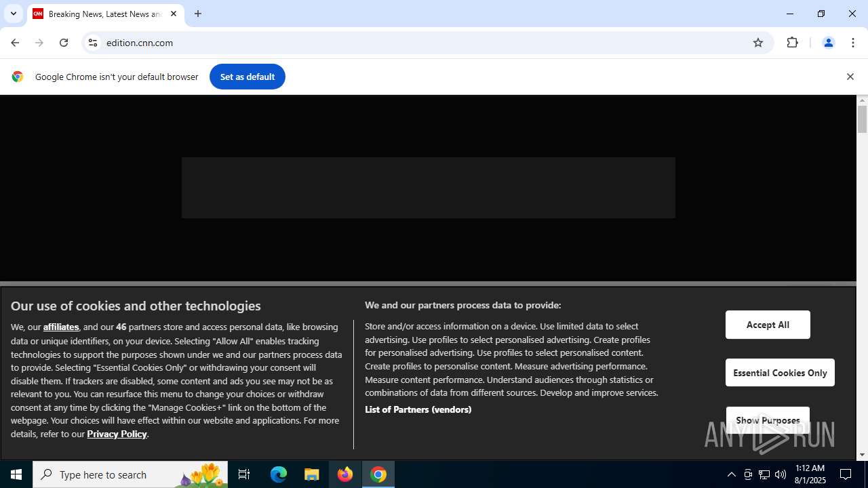Bookmark this tab with the star icon
Screen dimensions: 868x488
point(758,43)
